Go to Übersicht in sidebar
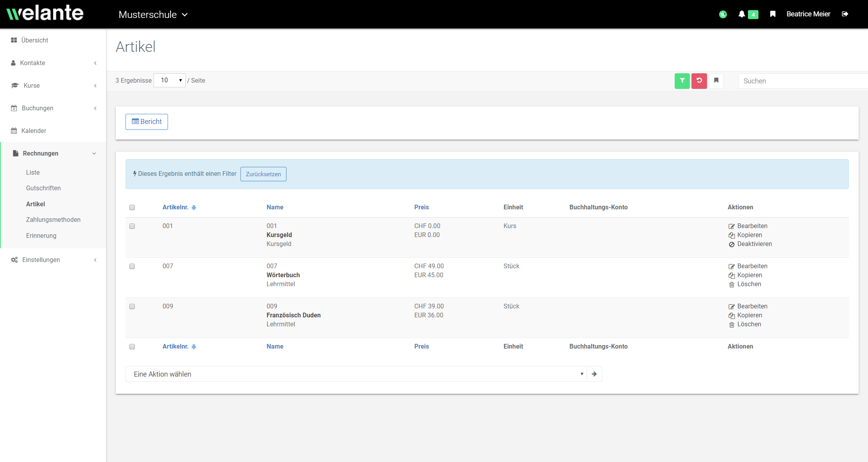 tap(35, 40)
